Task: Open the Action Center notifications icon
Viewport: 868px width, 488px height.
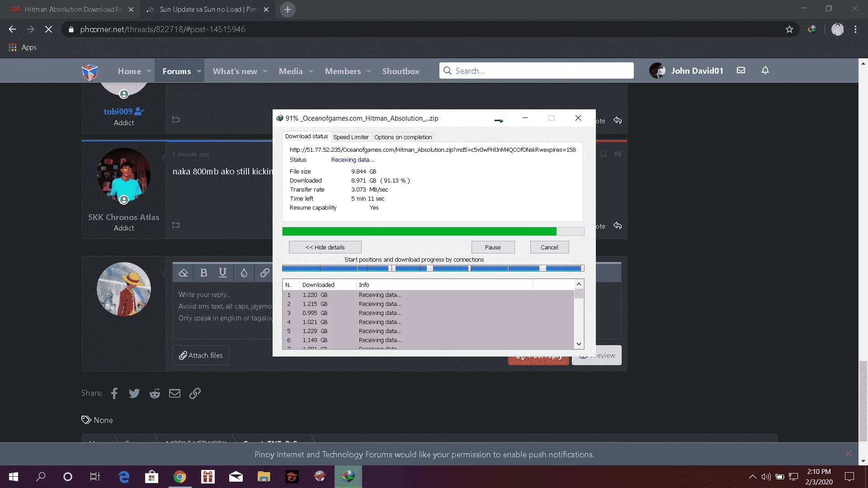Action: 849,477
